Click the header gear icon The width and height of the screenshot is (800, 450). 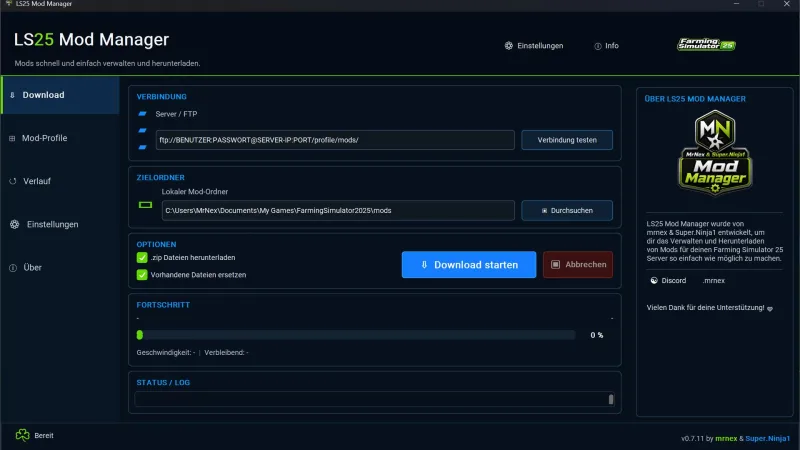509,46
